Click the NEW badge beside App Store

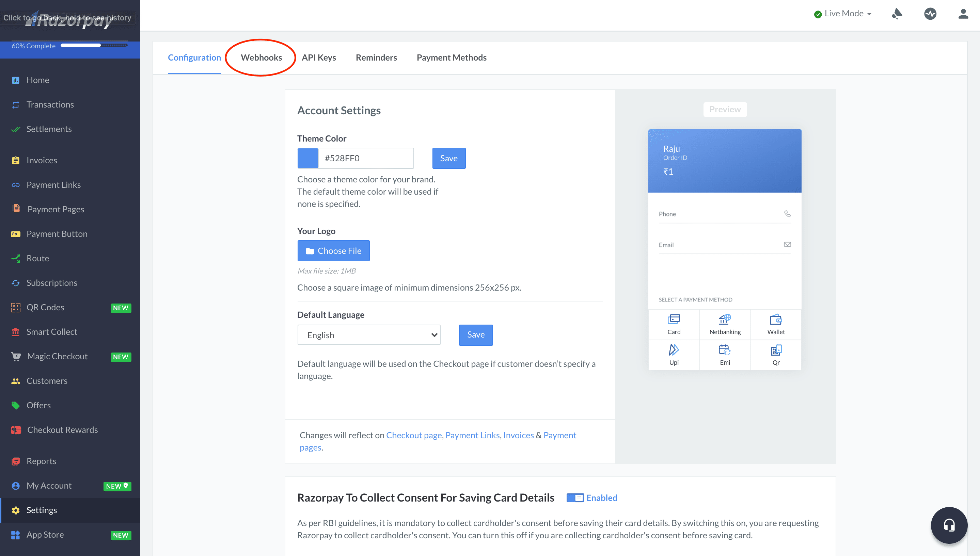[121, 535]
